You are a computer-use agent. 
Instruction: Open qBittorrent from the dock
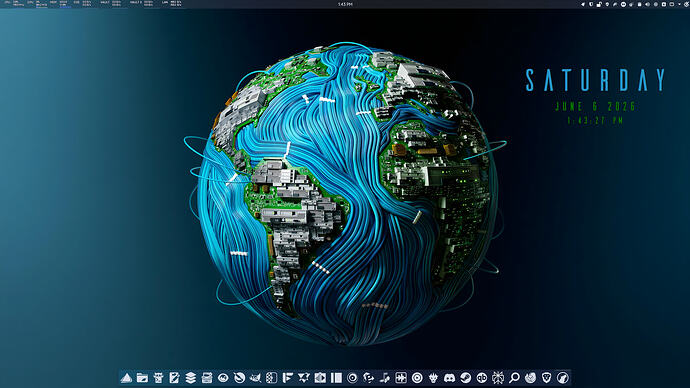pos(482,377)
